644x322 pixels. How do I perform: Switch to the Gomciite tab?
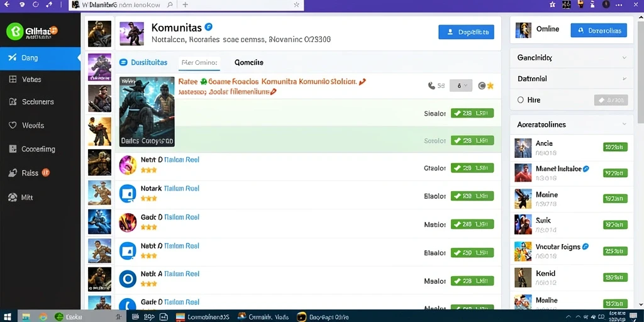249,62
